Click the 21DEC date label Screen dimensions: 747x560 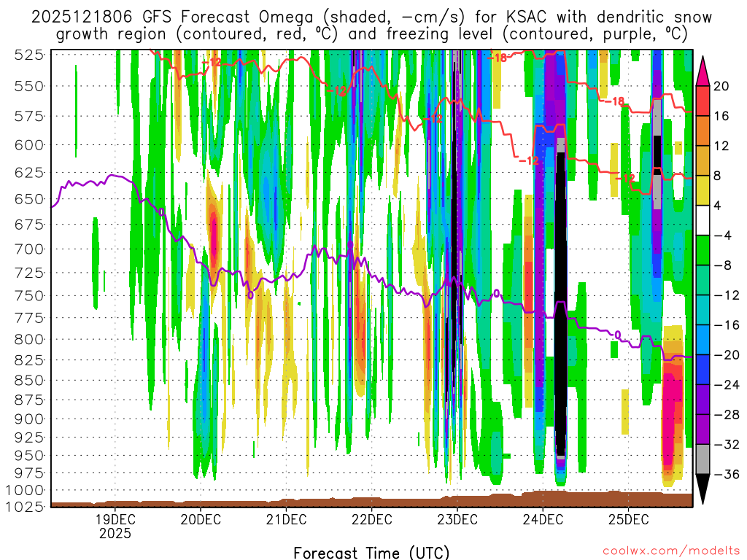click(286, 519)
